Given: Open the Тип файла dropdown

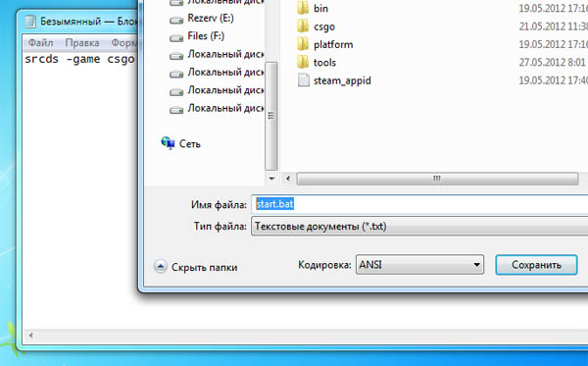Looking at the screenshot, I should 419,227.
